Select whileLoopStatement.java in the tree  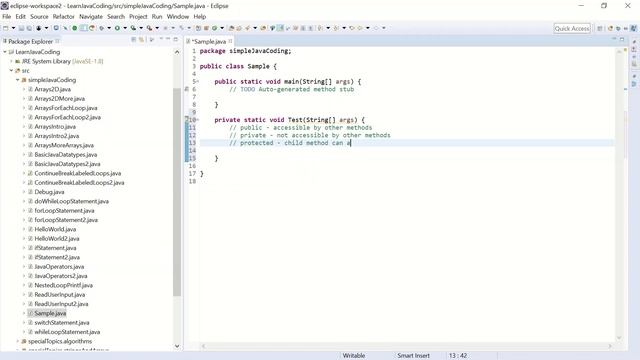[67, 332]
